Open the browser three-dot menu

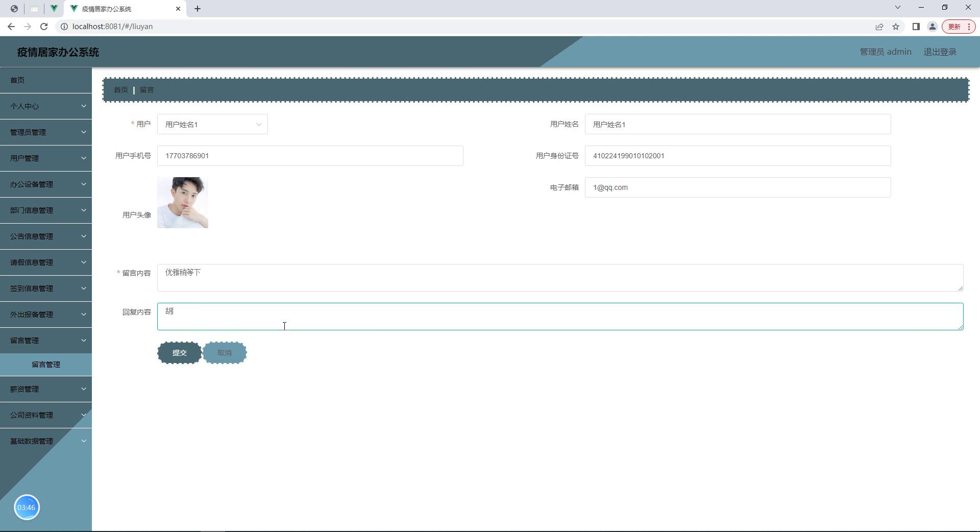(969, 27)
